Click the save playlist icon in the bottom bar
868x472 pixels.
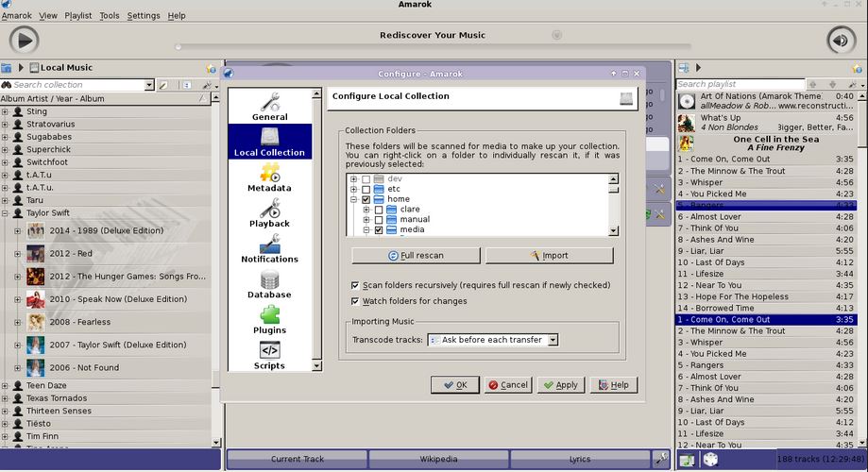click(687, 460)
